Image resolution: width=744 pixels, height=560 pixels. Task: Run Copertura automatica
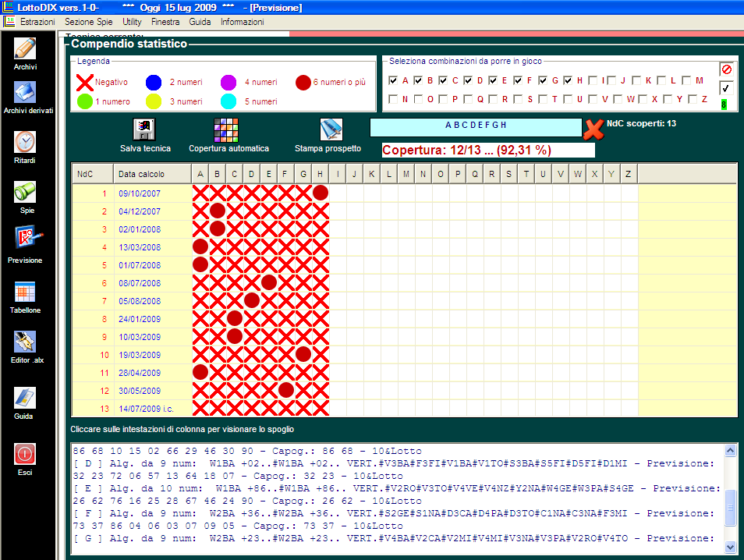[226, 129]
